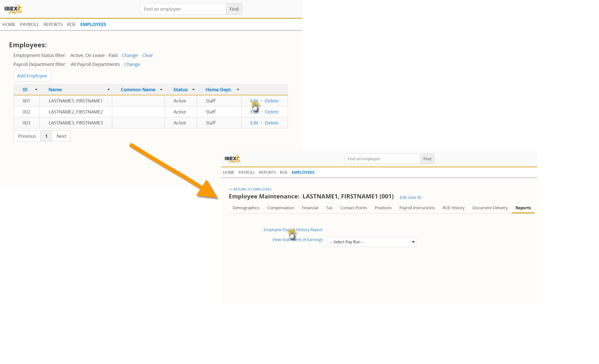Click View Statement of Earnings link
The image size is (599, 364).
coord(297,240)
